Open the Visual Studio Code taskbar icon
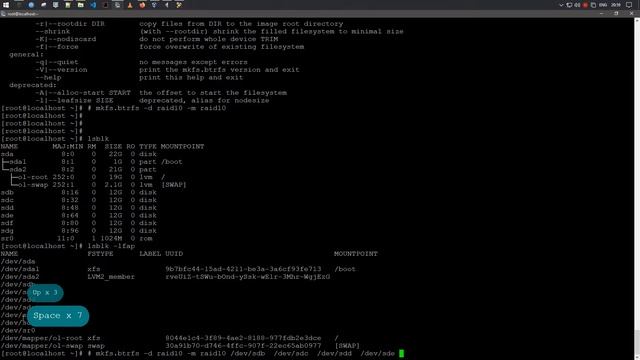The width and height of the screenshot is (640, 360). tap(93, 5)
